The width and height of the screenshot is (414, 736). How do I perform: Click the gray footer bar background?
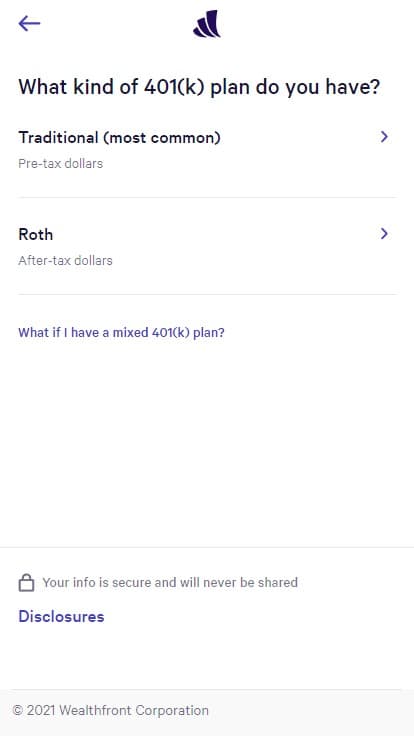310,713
